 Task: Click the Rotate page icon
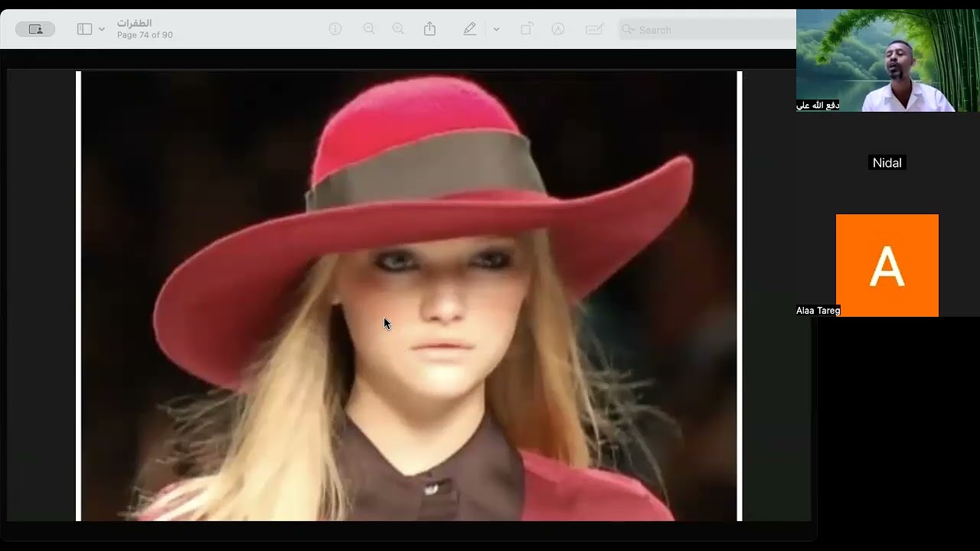pyautogui.click(x=527, y=29)
